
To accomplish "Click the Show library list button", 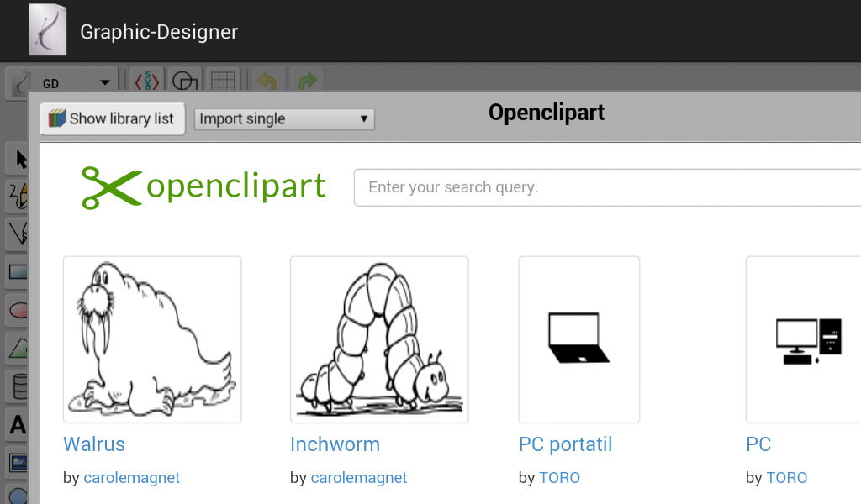I will point(112,118).
